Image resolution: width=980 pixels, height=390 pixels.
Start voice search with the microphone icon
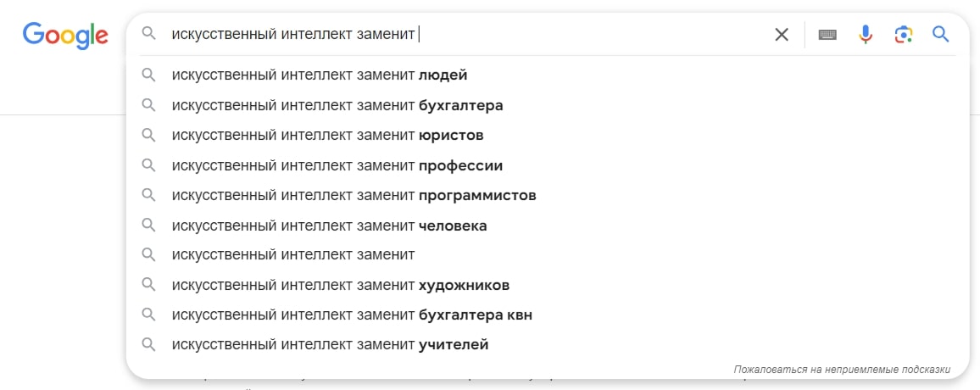(865, 35)
